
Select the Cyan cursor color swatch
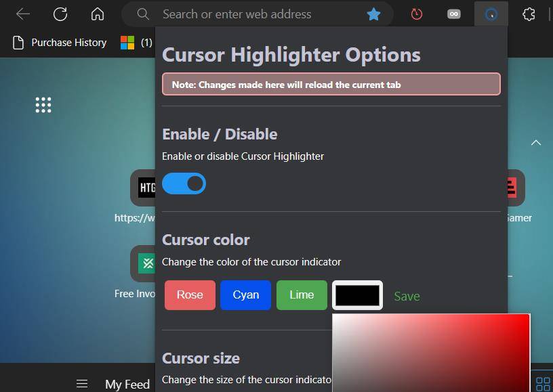[x=245, y=295]
